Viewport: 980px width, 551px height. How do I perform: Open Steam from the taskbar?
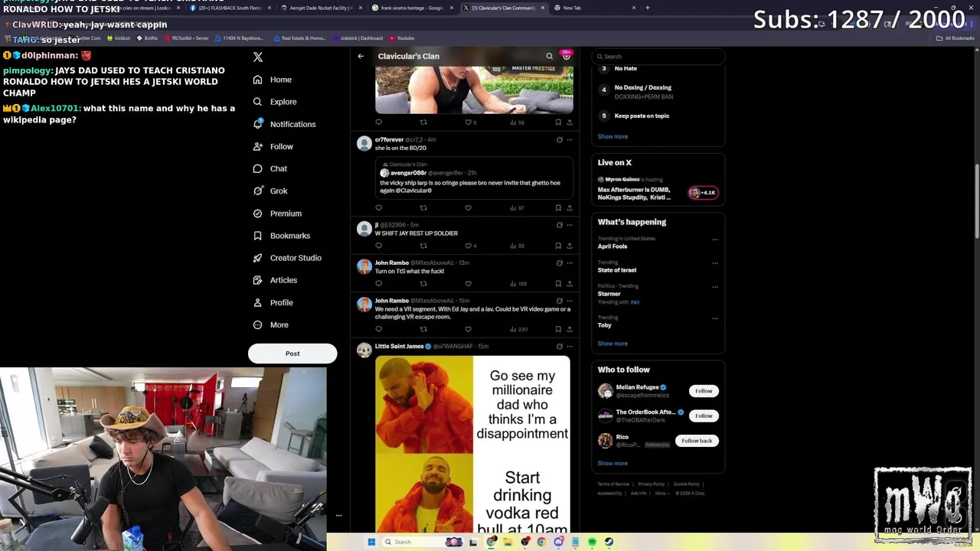pyautogui.click(x=609, y=542)
